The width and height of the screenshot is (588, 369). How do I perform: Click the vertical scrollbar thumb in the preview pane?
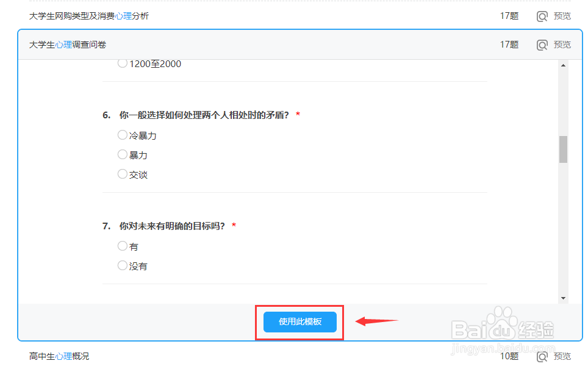pyautogui.click(x=562, y=148)
